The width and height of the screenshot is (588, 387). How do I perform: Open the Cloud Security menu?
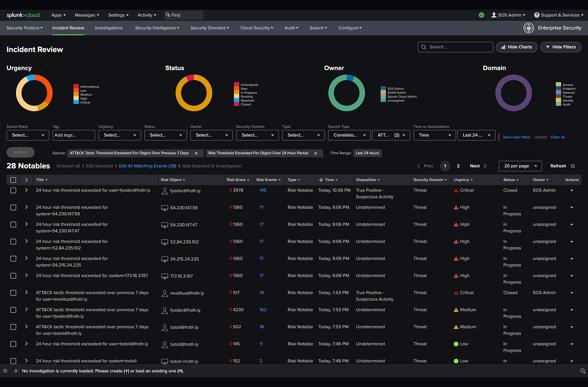(256, 28)
